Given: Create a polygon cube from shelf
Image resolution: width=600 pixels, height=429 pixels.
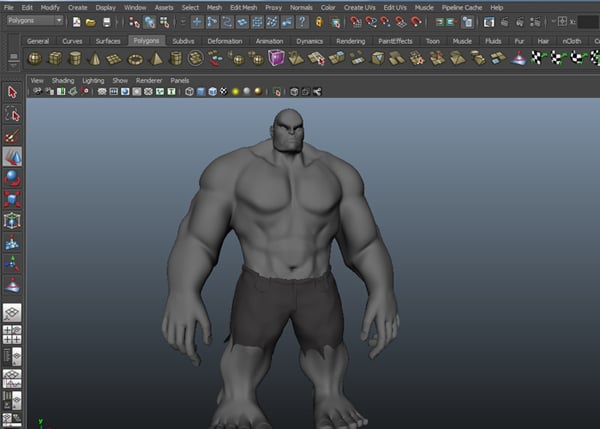Looking at the screenshot, I should (x=55, y=59).
